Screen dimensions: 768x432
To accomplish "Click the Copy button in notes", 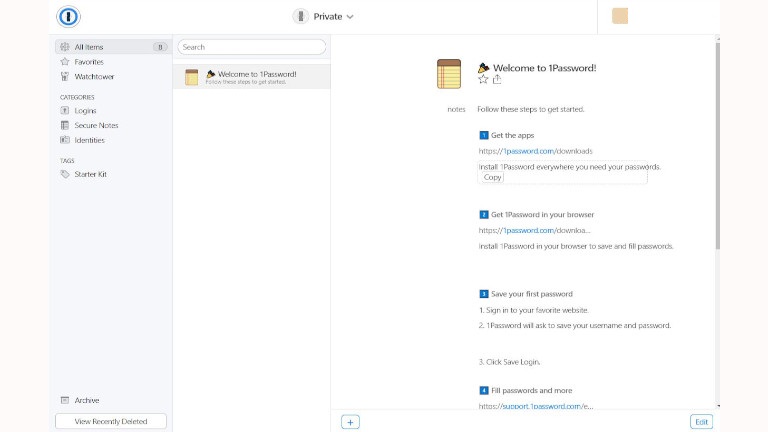I will click(x=492, y=177).
